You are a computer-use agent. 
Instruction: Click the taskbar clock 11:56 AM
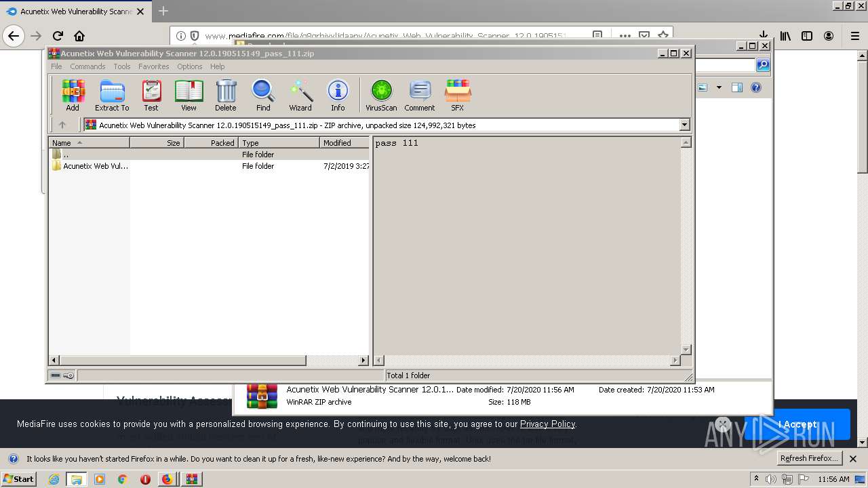(833, 479)
